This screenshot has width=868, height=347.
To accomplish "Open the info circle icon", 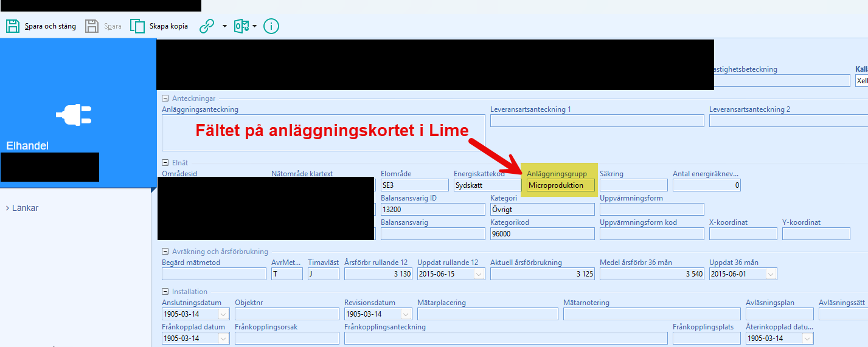I will 271,26.
